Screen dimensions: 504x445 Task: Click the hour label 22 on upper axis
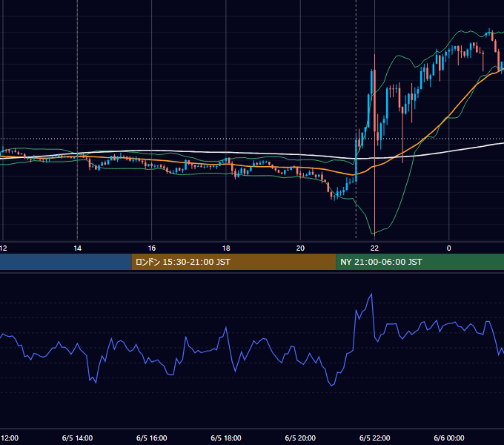374,248
